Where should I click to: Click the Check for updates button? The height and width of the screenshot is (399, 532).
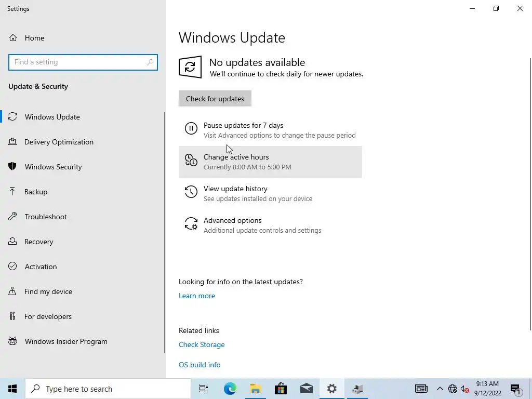(x=215, y=99)
